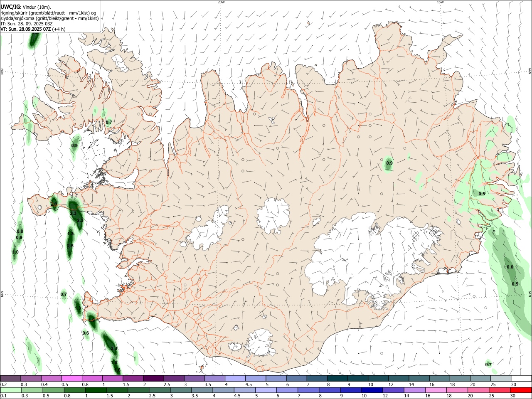
Task: Pick bottom legend swatch starting at 3
Action: pos(181,390)
